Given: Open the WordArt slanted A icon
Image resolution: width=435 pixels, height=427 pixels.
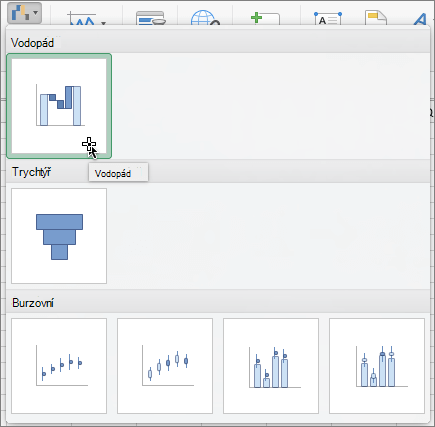Looking at the screenshot, I should click(x=420, y=19).
